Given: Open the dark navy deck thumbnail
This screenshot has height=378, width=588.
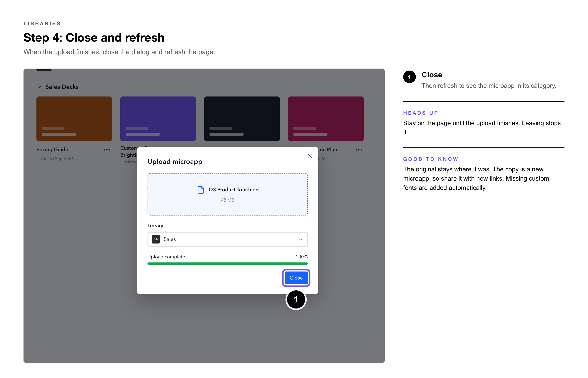Looking at the screenshot, I should (242, 119).
